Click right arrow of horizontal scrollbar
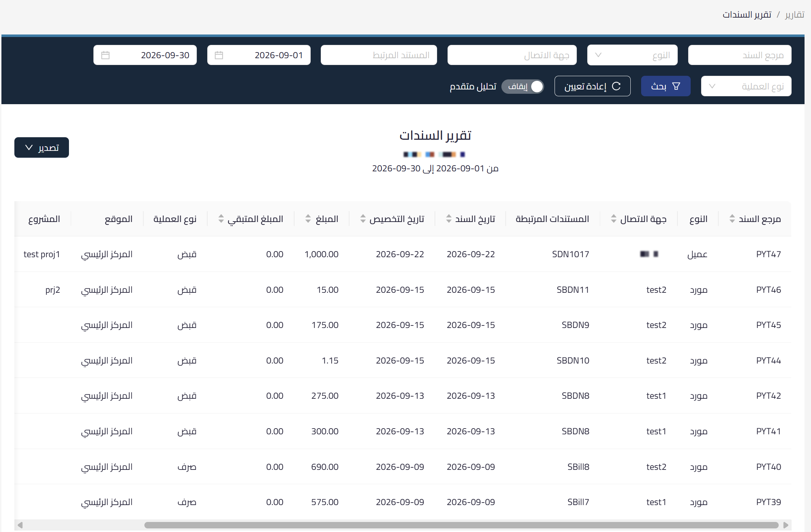The width and height of the screenshot is (811, 532). click(x=785, y=525)
